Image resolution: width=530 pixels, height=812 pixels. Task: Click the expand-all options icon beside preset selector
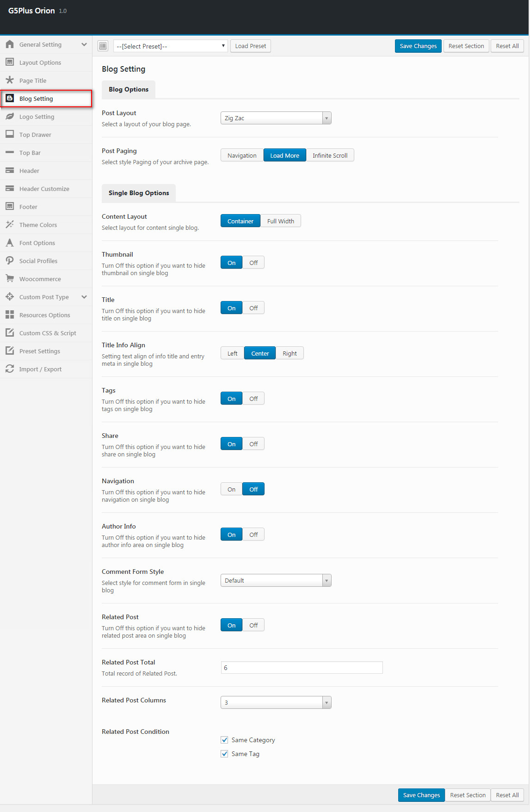coord(103,46)
